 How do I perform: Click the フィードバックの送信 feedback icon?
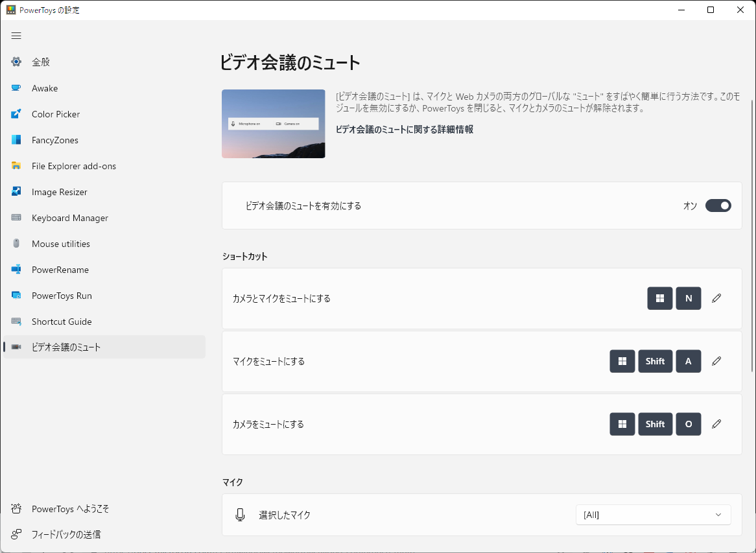tap(16, 534)
